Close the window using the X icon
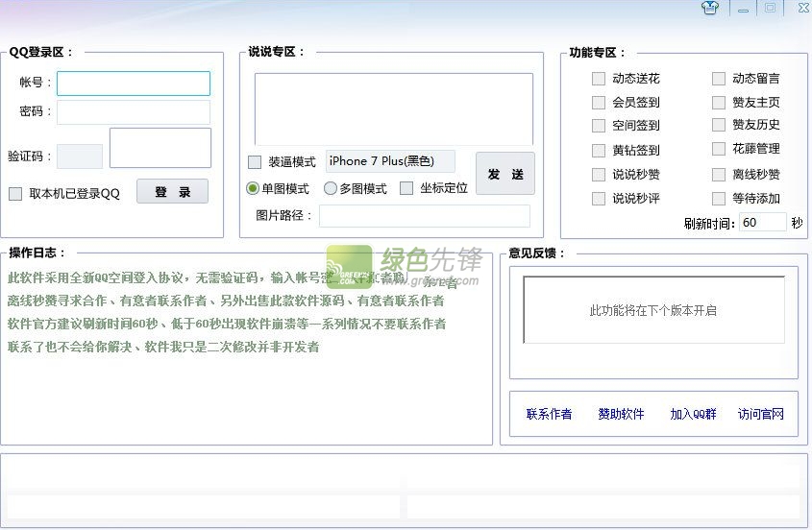 [x=803, y=8]
